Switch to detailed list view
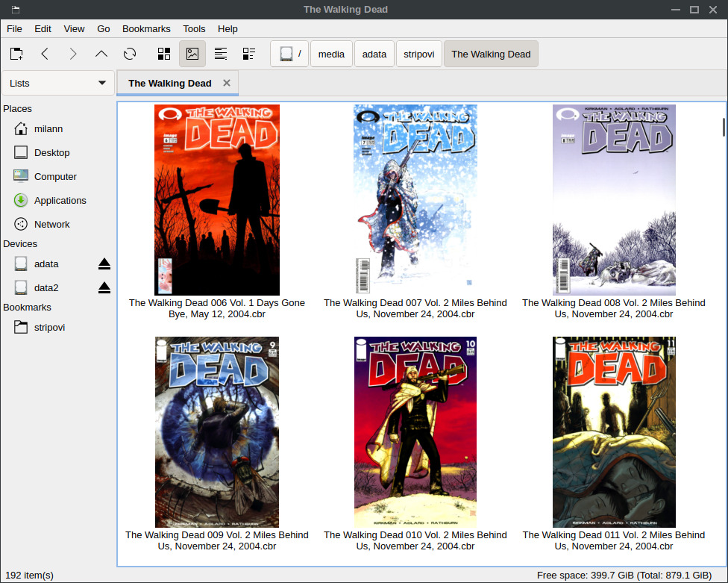 pyautogui.click(x=249, y=54)
